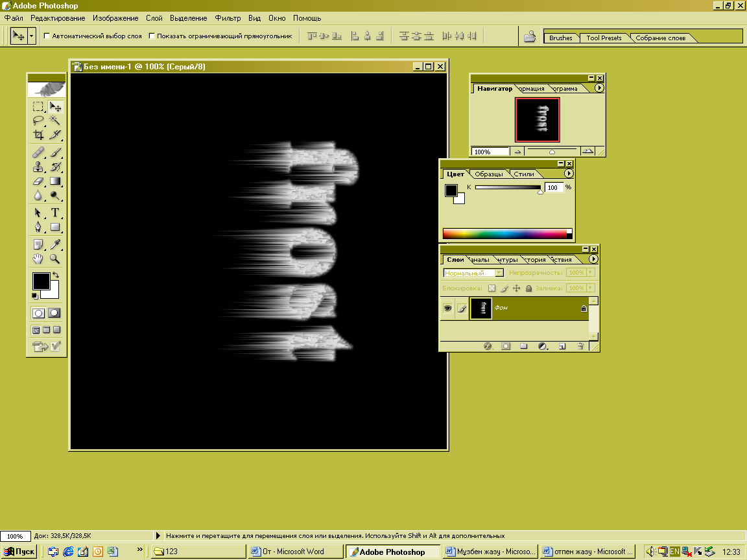Open the Изображение menu
The width and height of the screenshot is (747, 560).
tap(115, 18)
